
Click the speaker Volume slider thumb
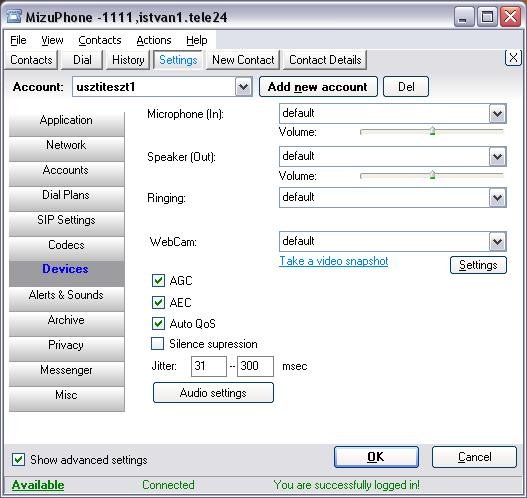pyautogui.click(x=433, y=175)
